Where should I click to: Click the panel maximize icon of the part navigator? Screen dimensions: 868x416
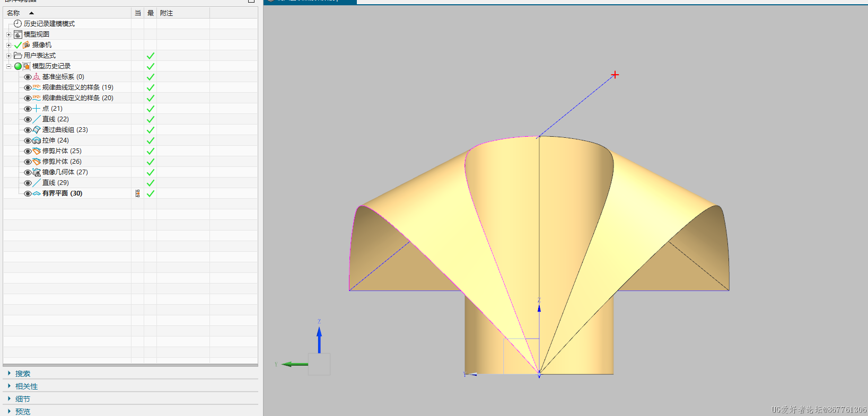[251, 1]
